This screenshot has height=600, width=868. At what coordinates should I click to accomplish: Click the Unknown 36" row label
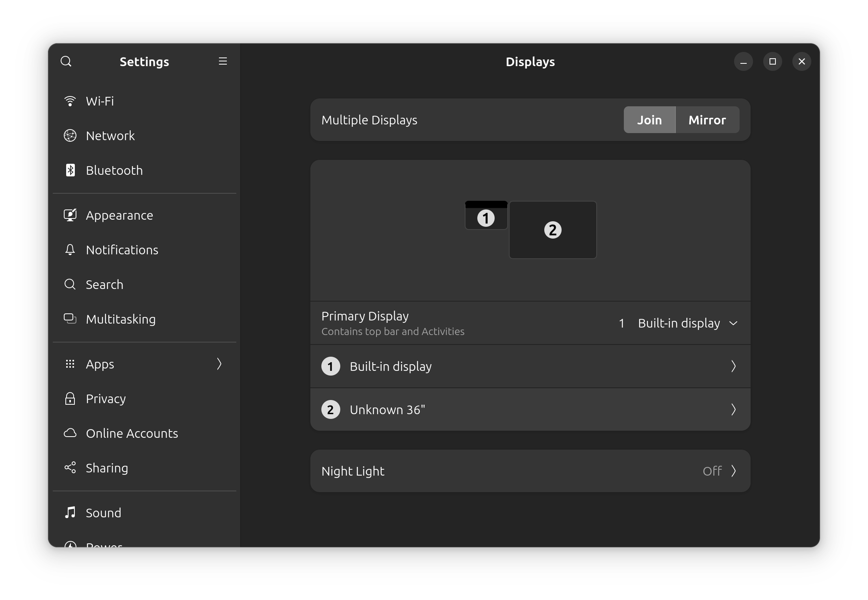(x=387, y=409)
